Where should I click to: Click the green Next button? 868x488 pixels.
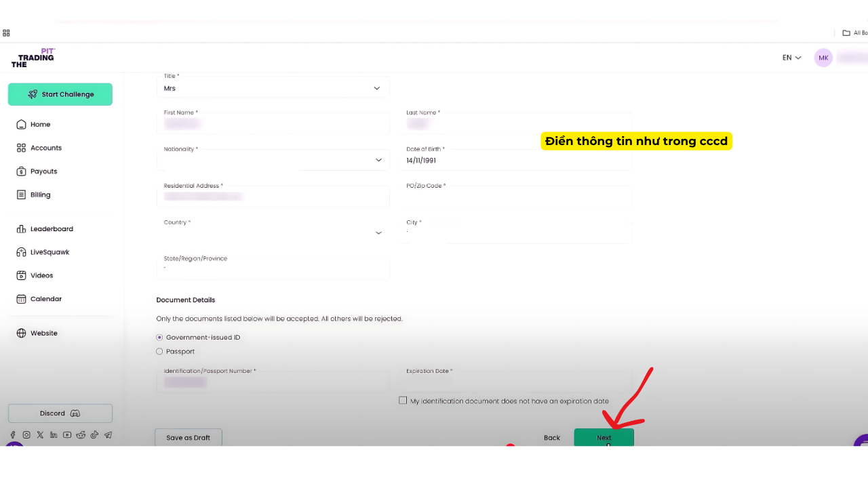click(x=604, y=437)
